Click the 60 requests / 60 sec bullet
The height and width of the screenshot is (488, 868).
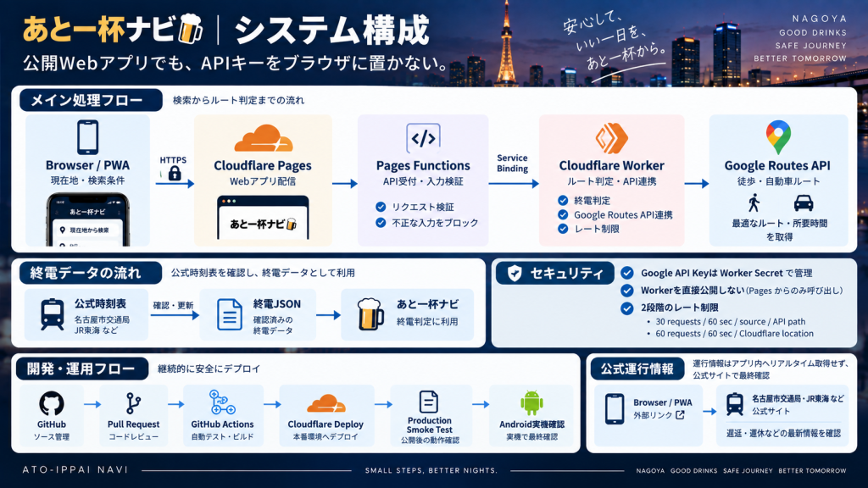730,334
